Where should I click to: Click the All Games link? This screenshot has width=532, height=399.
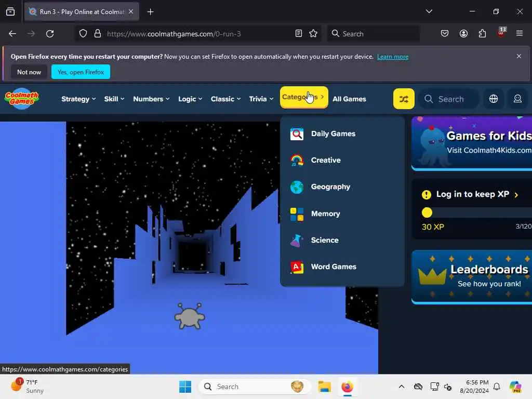point(349,99)
